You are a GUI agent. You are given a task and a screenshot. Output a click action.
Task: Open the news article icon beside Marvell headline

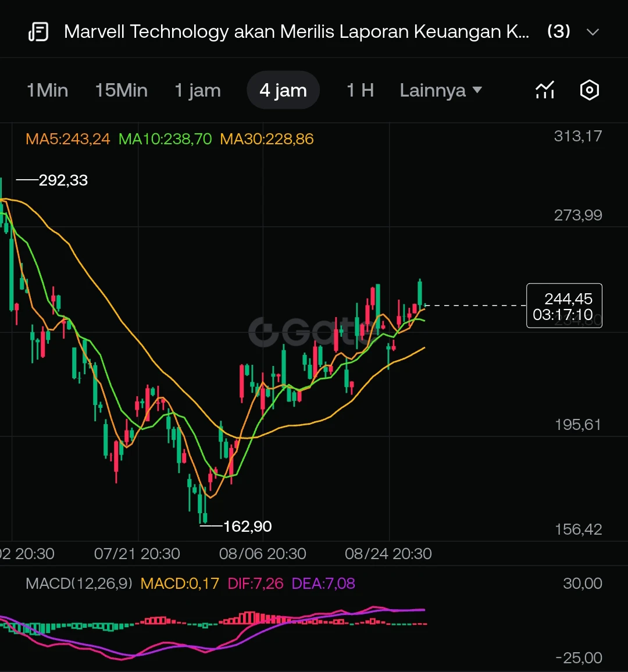coord(38,32)
